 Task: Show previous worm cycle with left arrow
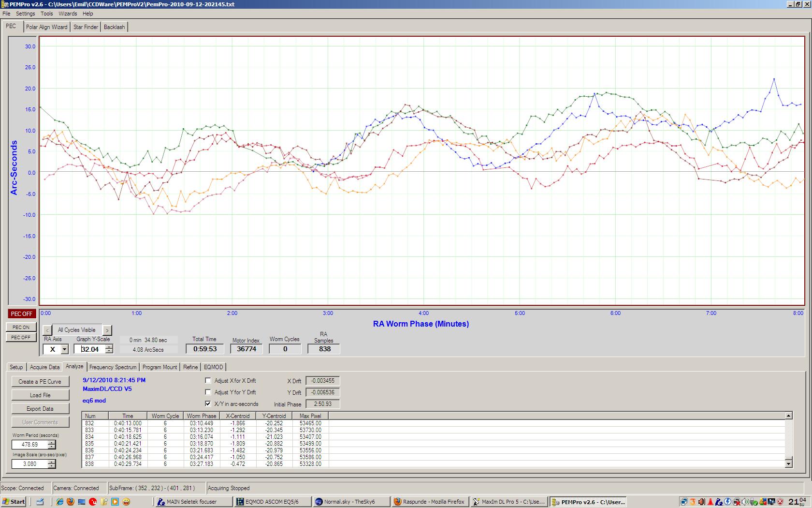point(47,330)
